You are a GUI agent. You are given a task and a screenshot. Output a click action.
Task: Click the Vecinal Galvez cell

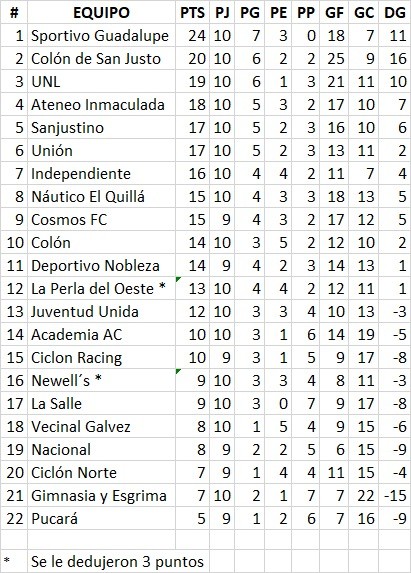(101, 427)
